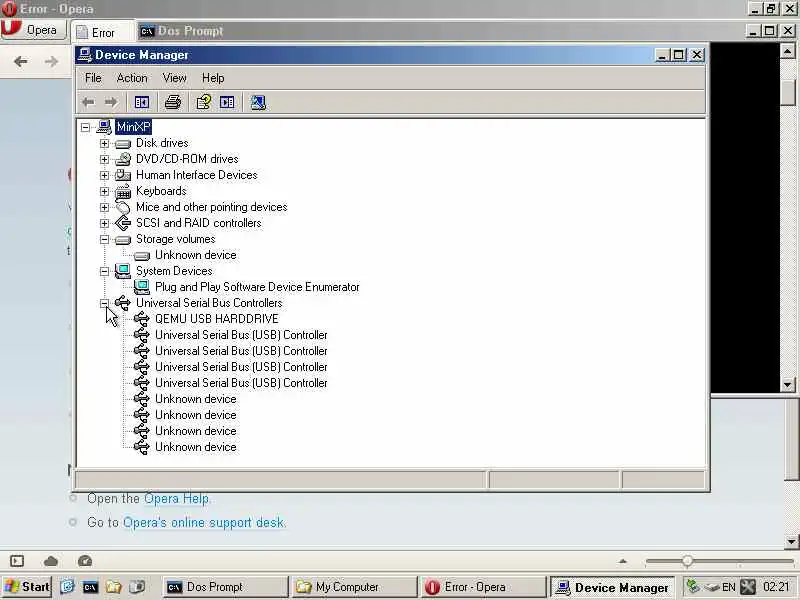
Task: Click the Human Interface Devices icon
Action: point(123,175)
